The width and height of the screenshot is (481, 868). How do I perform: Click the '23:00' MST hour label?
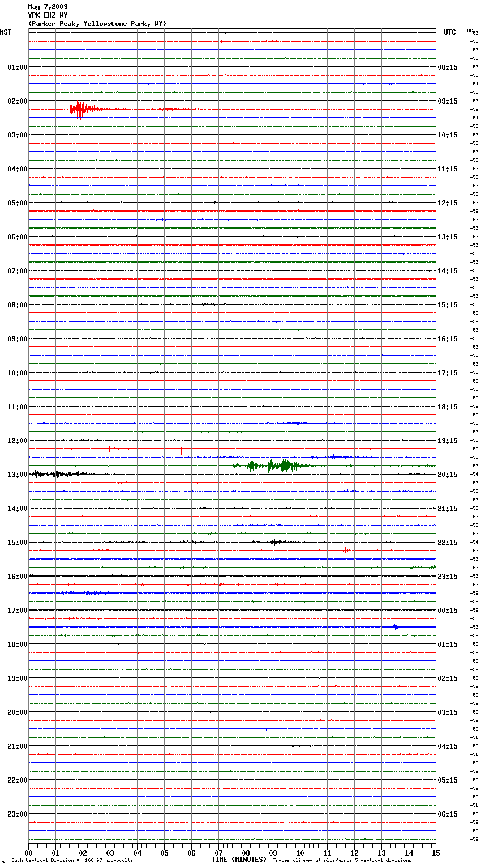point(18,814)
